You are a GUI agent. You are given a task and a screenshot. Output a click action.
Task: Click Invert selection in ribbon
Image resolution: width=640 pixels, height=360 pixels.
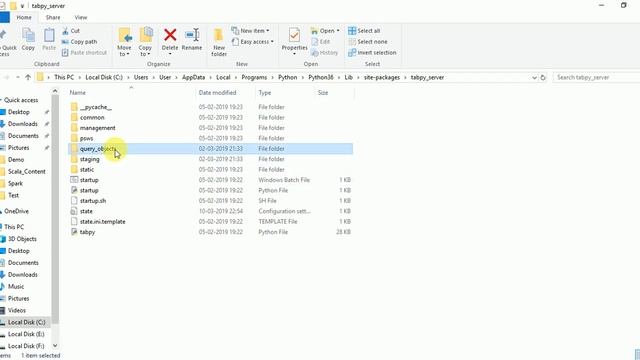[x=372, y=53]
